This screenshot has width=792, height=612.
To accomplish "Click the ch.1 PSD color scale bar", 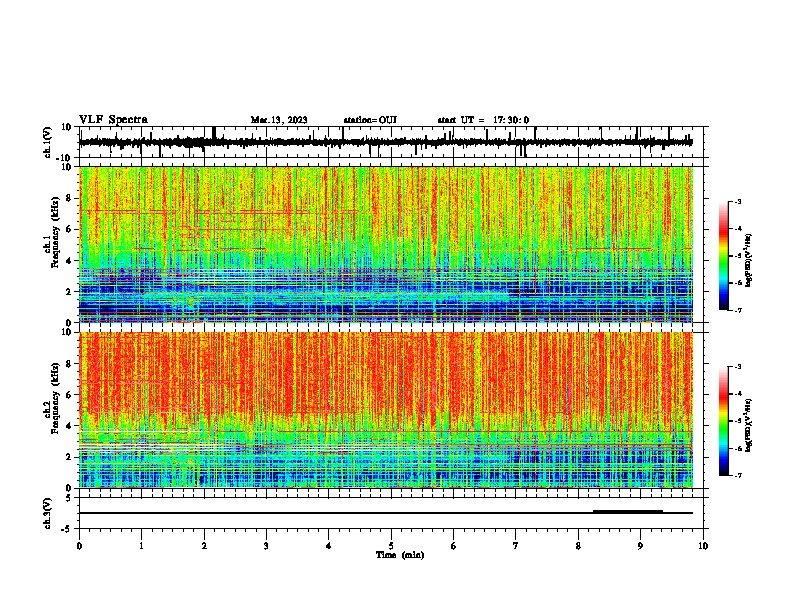I will 724,256.
